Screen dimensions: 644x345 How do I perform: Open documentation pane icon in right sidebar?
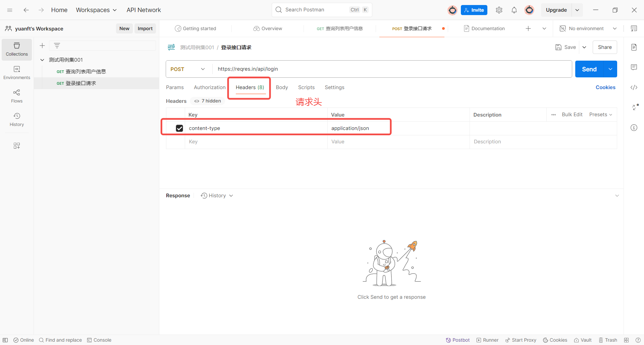pyautogui.click(x=634, y=47)
